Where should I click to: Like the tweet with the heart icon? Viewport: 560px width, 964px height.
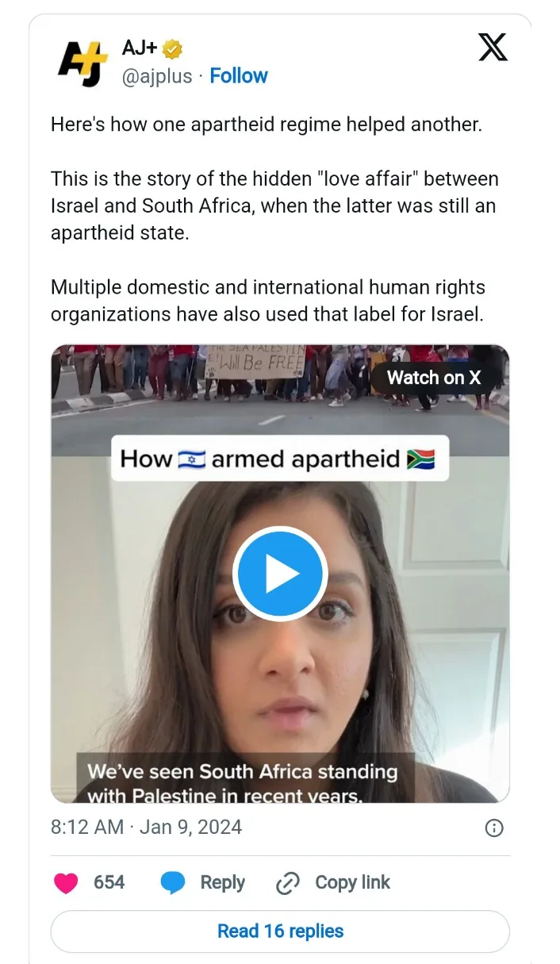(x=66, y=883)
